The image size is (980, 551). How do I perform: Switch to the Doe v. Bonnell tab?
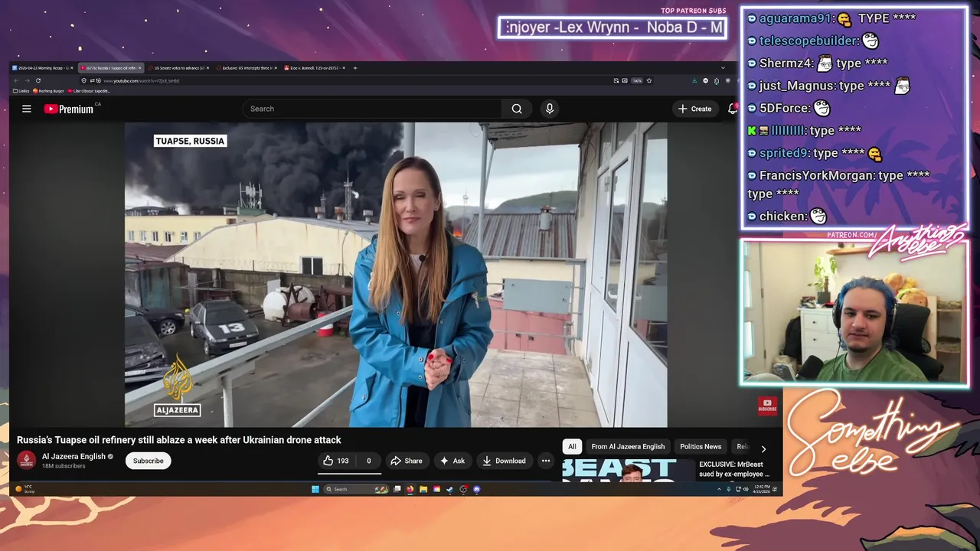tap(314, 67)
